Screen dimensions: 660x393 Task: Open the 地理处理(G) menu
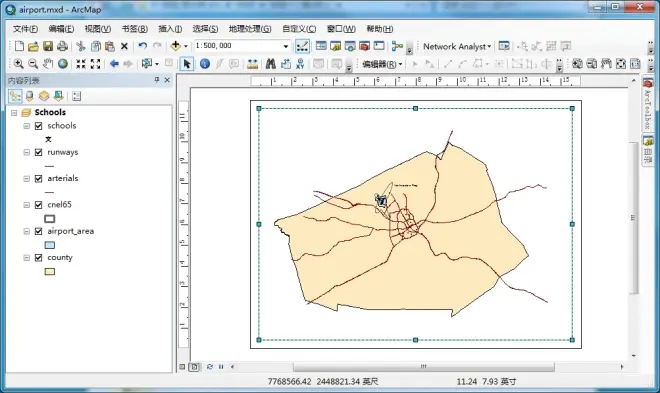click(250, 29)
